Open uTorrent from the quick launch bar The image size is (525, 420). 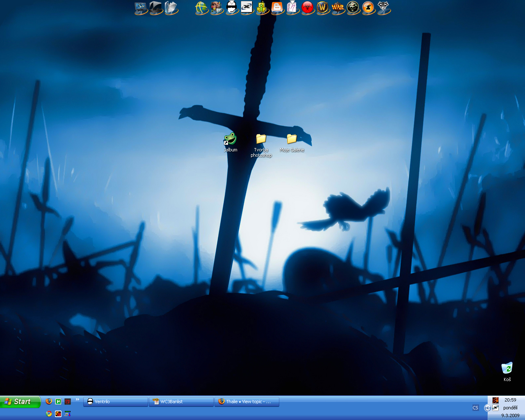(x=58, y=402)
